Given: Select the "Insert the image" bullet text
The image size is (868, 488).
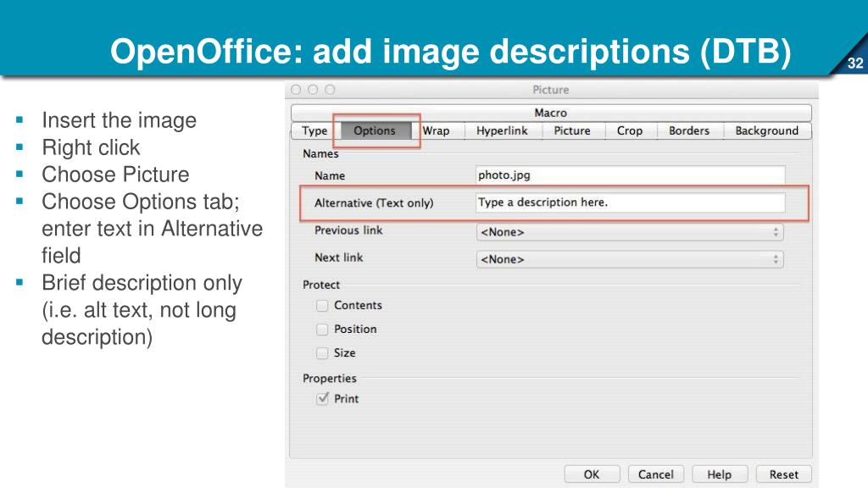Looking at the screenshot, I should 119,120.
